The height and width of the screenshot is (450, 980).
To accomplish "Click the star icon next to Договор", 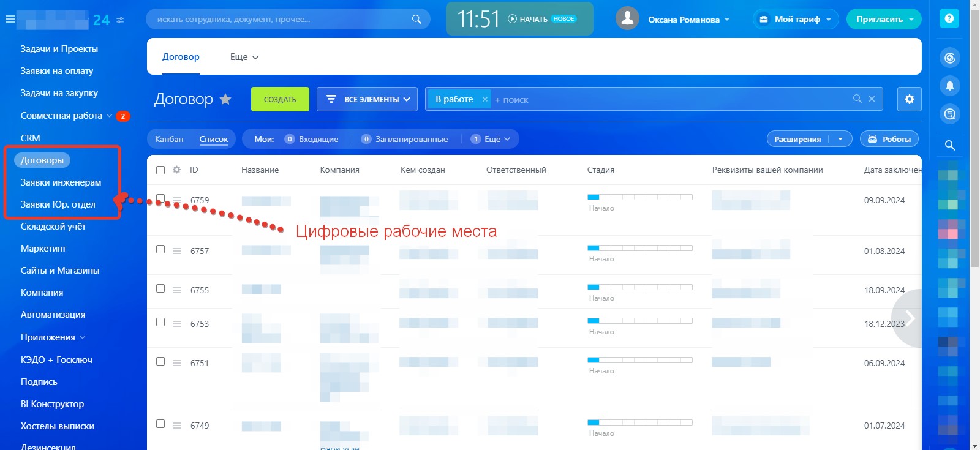I will click(225, 99).
